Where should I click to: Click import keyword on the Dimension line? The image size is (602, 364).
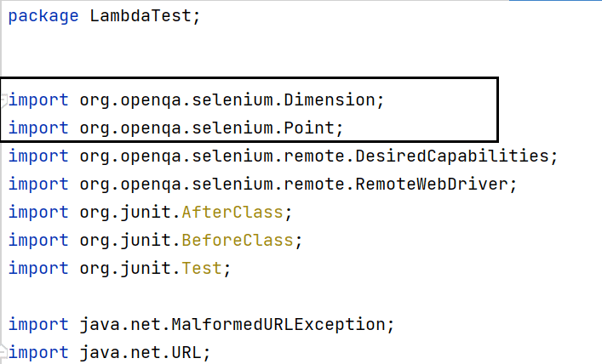tap(39, 100)
